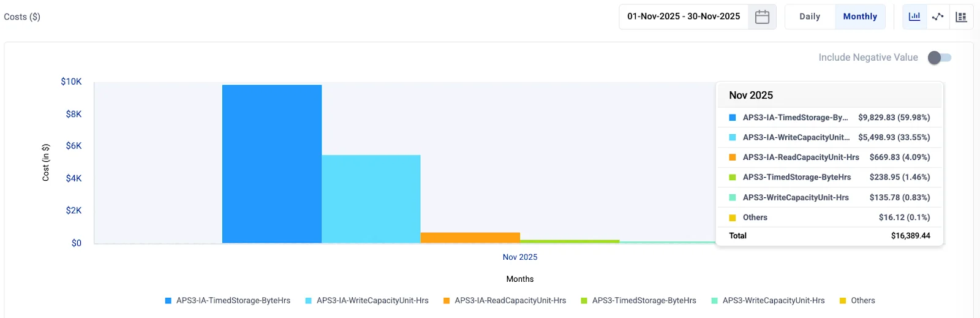Switch to bar chart view

[x=914, y=17]
